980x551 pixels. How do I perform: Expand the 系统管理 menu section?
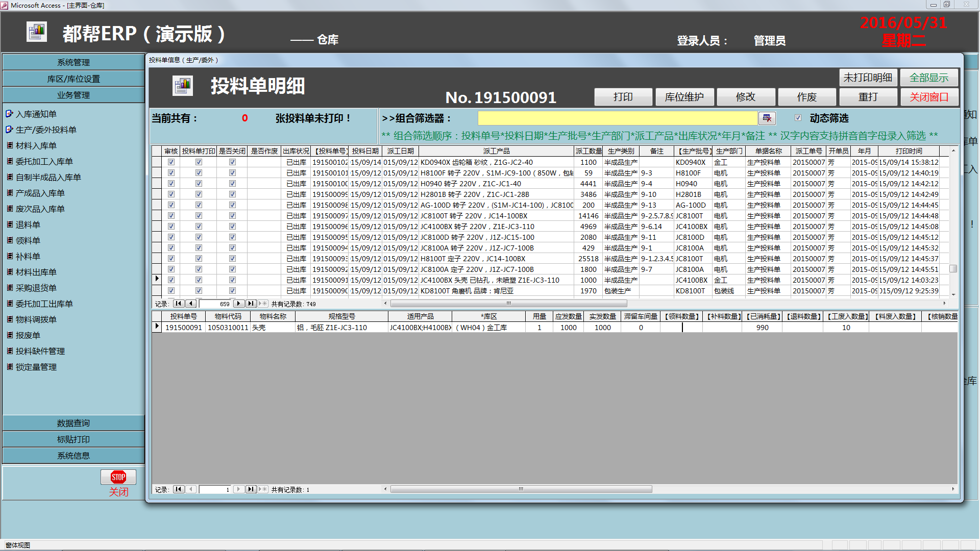(x=73, y=62)
